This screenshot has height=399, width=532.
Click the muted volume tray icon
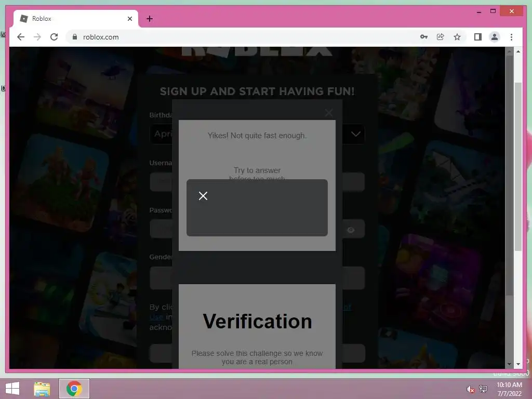(470, 389)
